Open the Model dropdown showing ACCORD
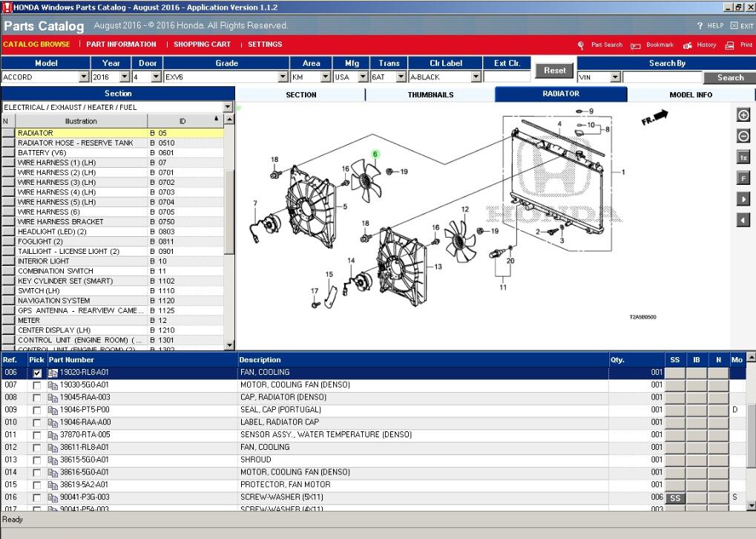This screenshot has height=539, width=756. tap(84, 77)
